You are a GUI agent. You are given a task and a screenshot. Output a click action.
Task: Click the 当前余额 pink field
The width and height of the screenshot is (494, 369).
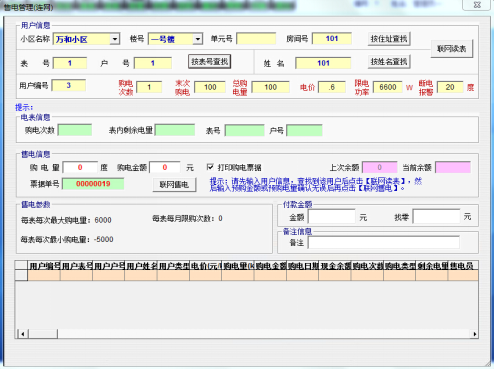(453, 167)
